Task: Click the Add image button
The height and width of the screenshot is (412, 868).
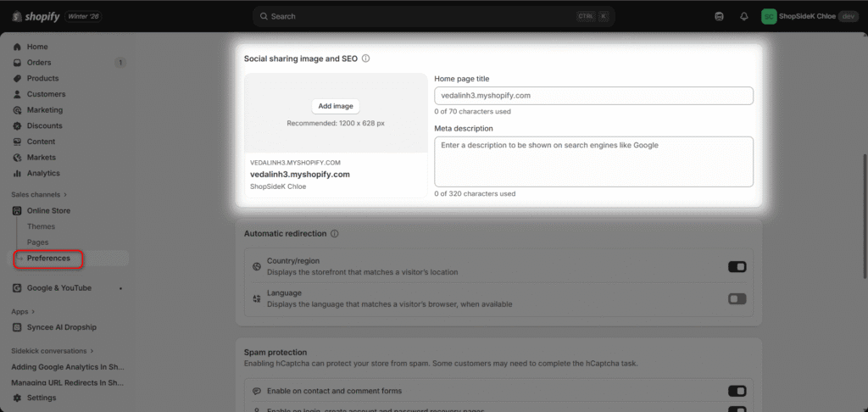Action: (x=336, y=106)
